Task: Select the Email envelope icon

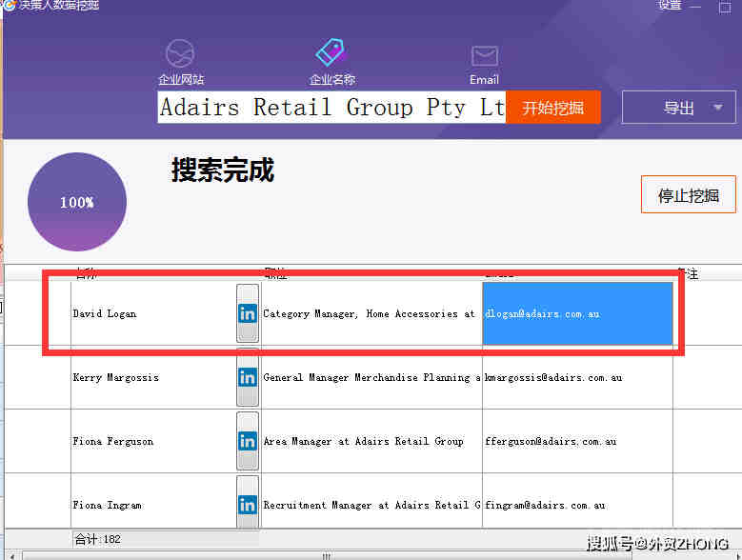Action: point(485,56)
